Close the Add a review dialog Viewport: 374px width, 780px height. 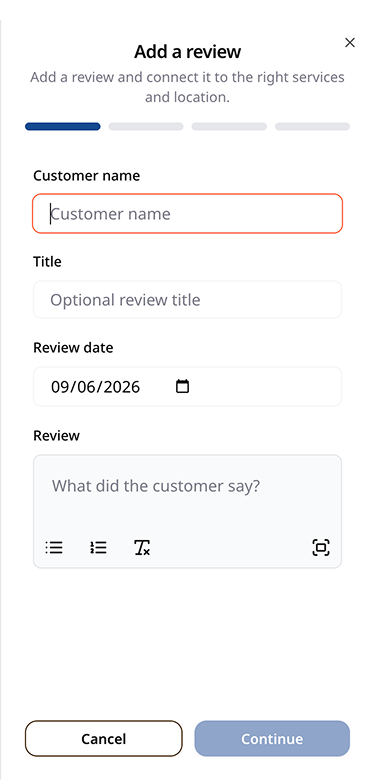pyautogui.click(x=350, y=43)
